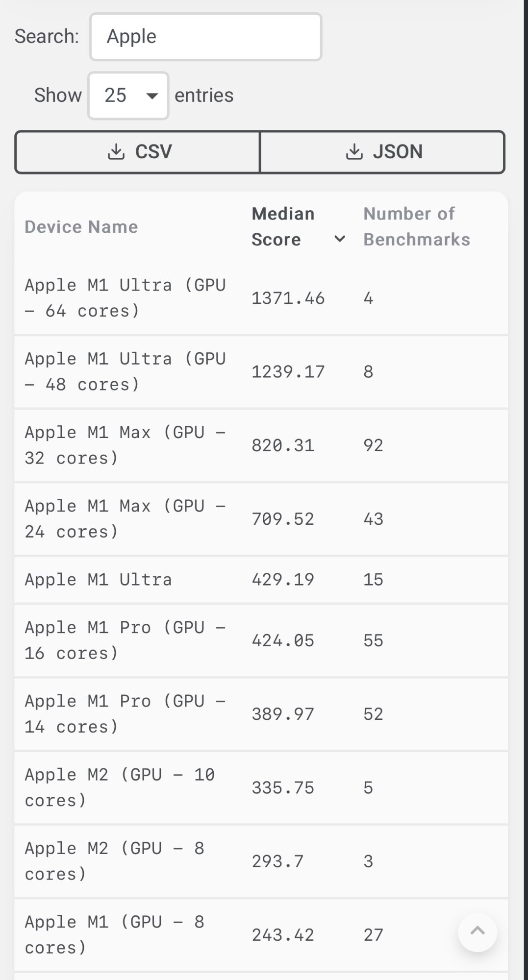Viewport: 528px width, 980px height.
Task: Sort by Number of Benchmarks column
Action: click(416, 226)
